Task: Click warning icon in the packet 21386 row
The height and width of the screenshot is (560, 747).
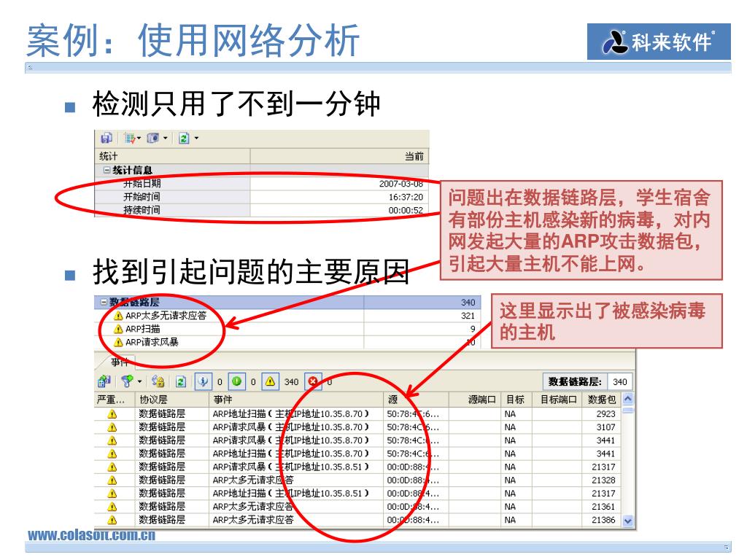Action: tap(112, 520)
